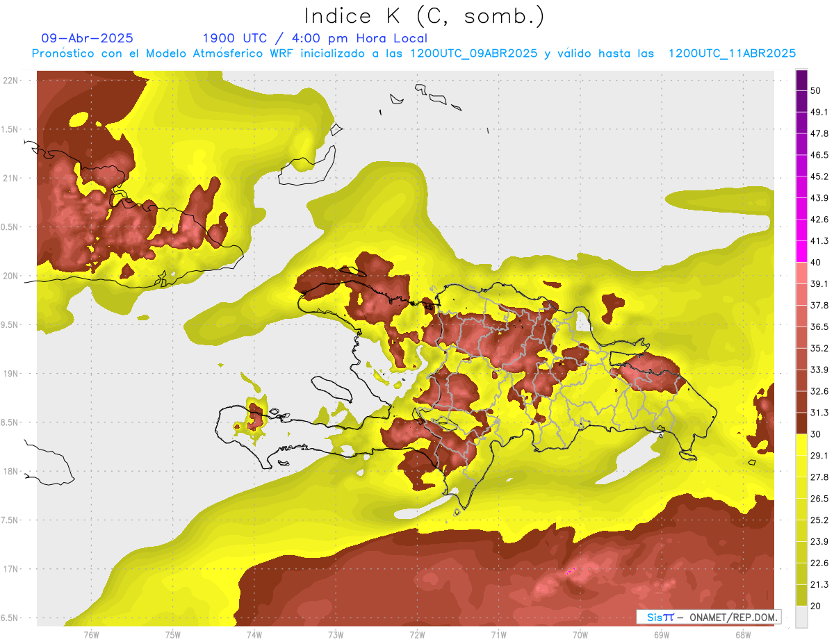
Task: Click the color bar value '39.1'
Action: (819, 284)
